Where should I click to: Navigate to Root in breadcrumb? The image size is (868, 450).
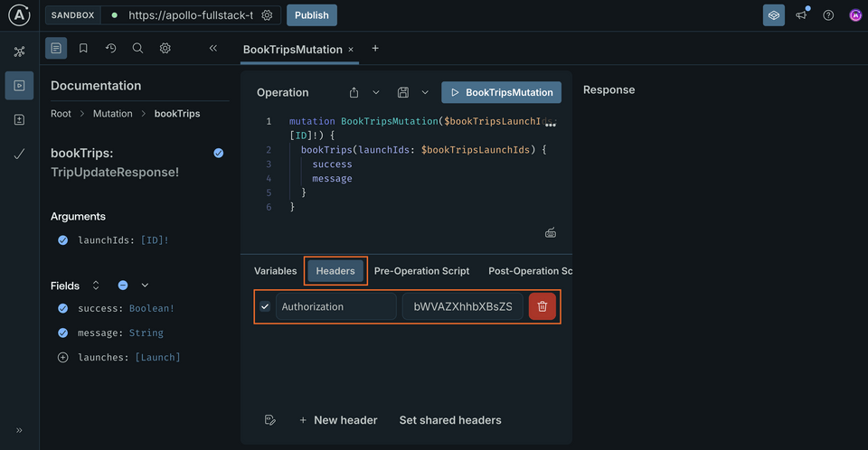pyautogui.click(x=61, y=114)
